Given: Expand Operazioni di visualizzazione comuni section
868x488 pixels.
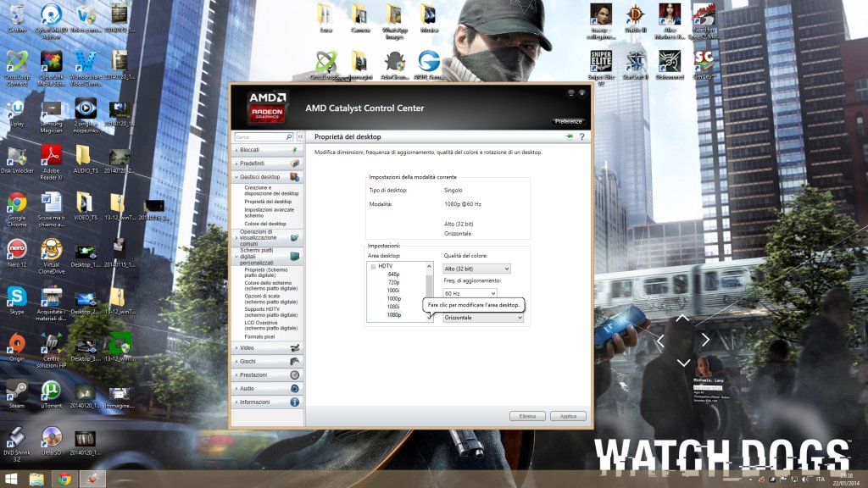Looking at the screenshot, I should (x=267, y=238).
